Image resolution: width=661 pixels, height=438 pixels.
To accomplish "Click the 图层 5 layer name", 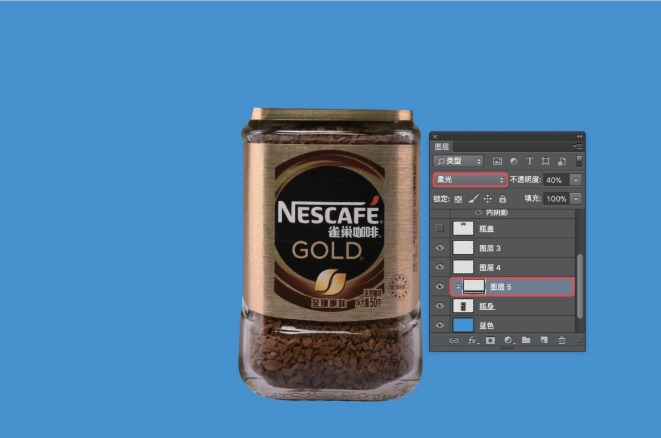I will pyautogui.click(x=501, y=287).
